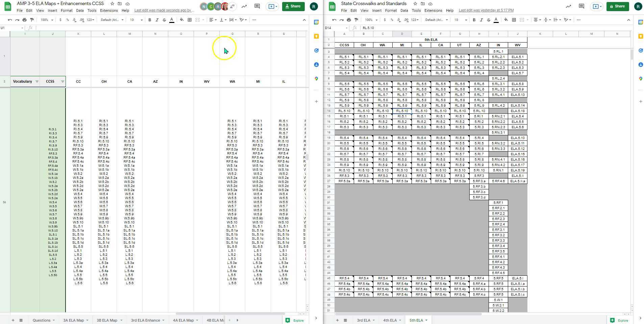Open Google Keep in left window's side panel
Image resolution: width=644 pixels, height=324 pixels.
316,36
